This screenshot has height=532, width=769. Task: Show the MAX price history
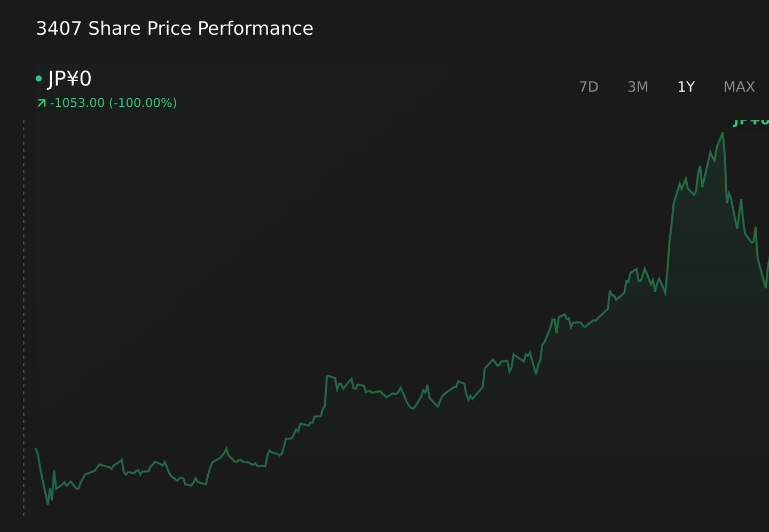pyautogui.click(x=739, y=87)
